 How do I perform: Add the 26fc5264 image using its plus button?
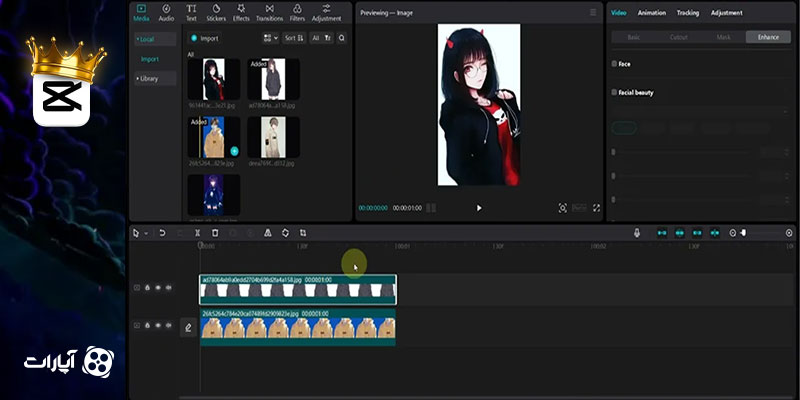coord(234,151)
